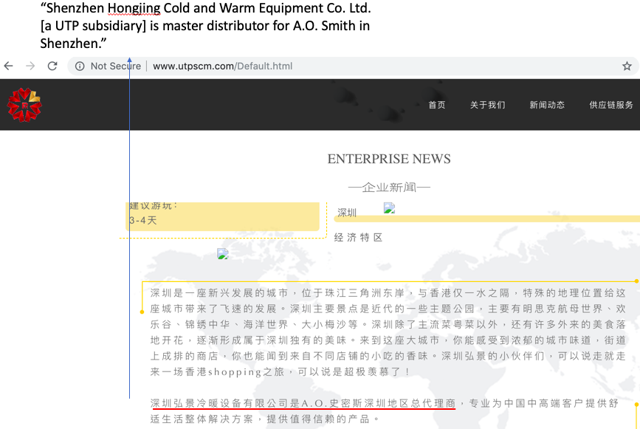Image resolution: width=640 pixels, height=429 pixels.
Task: Click the Not Secure label
Action: coord(116,66)
